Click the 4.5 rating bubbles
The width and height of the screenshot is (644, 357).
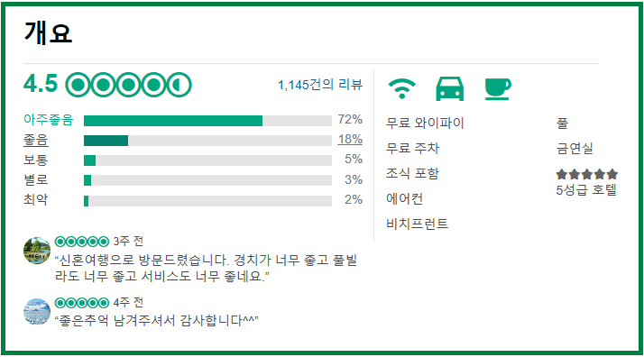tap(129, 85)
